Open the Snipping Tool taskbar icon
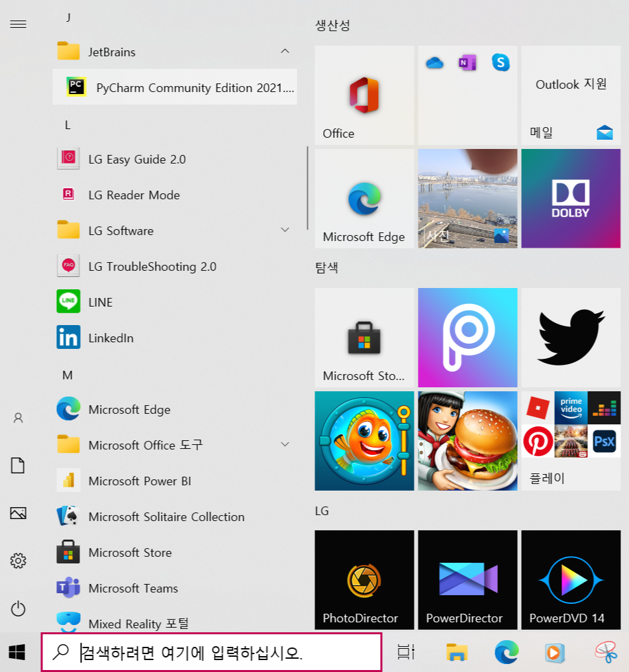This screenshot has height=672, width=629. pos(606,652)
